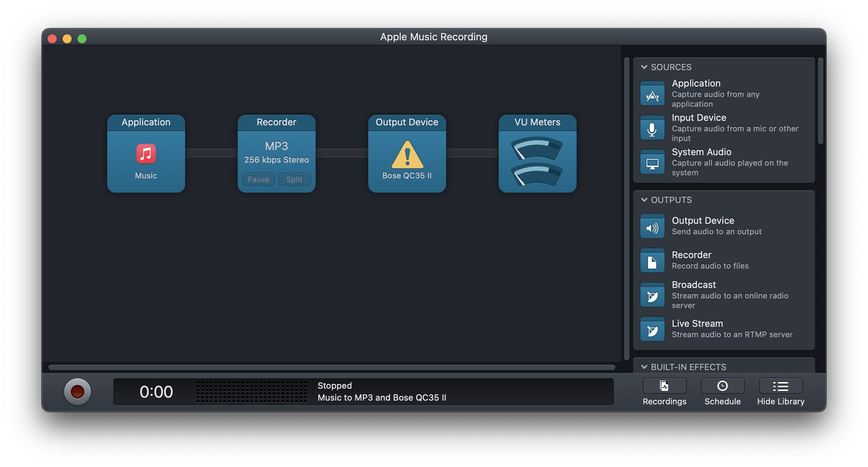Click the horizontal scrollbar below the canvas
The image size is (868, 467).
(x=331, y=367)
